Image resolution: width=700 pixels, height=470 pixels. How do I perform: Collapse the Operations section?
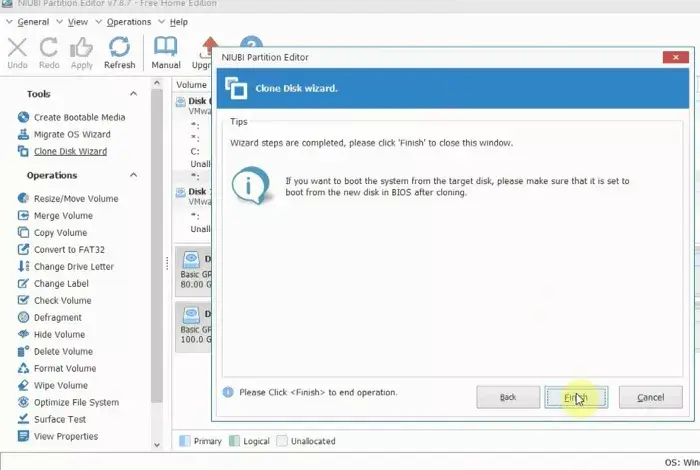point(135,176)
